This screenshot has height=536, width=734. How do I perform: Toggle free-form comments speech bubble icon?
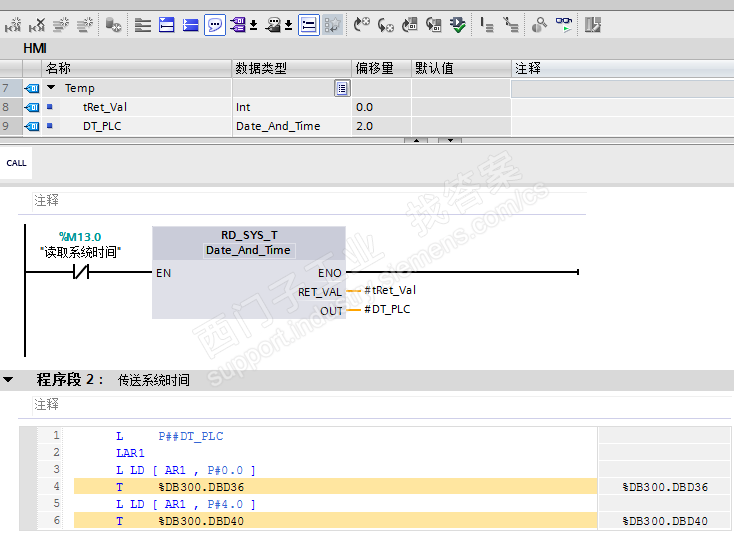[215, 25]
